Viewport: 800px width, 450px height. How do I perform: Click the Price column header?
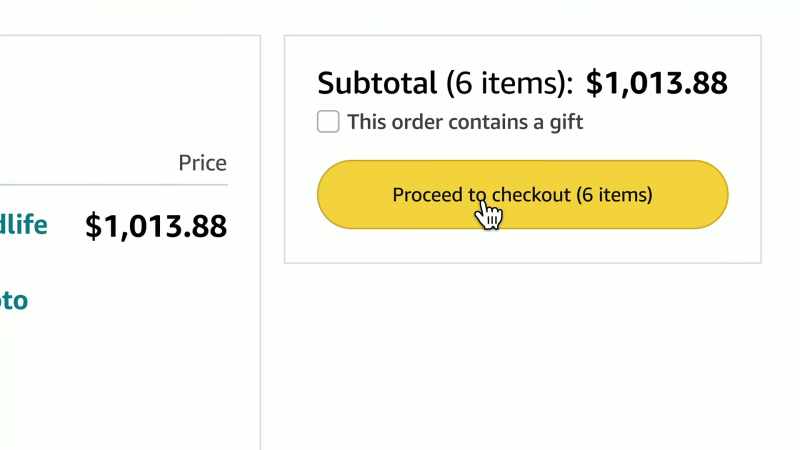203,163
